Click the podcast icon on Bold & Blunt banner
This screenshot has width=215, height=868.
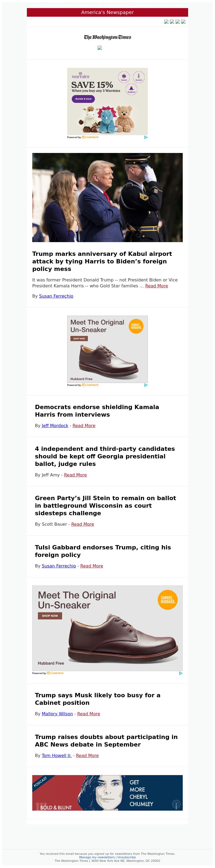coord(176,805)
